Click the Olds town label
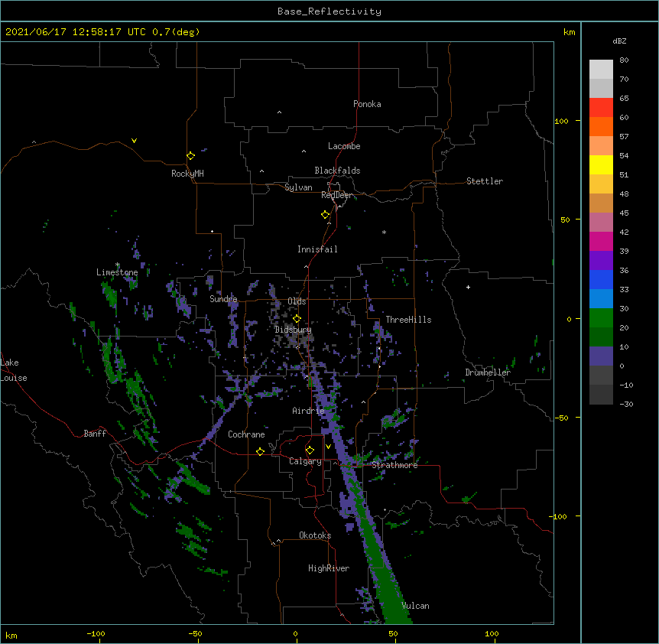Viewport: 659px width, 644px height. (297, 301)
